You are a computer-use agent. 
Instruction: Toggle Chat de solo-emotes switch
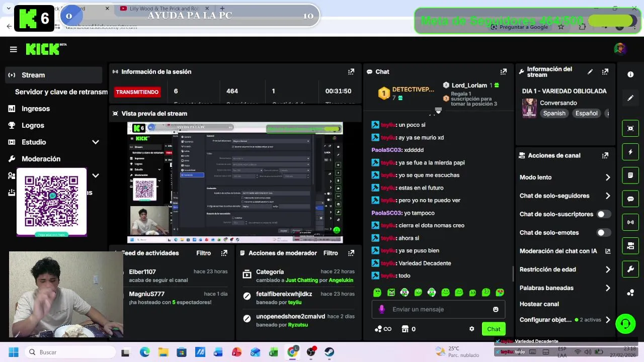604,233
